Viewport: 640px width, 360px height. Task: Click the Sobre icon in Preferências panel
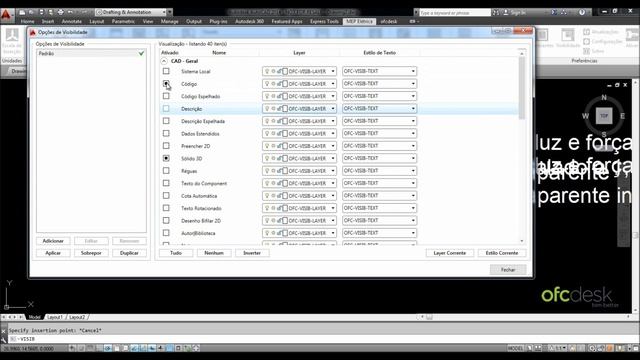(587, 51)
